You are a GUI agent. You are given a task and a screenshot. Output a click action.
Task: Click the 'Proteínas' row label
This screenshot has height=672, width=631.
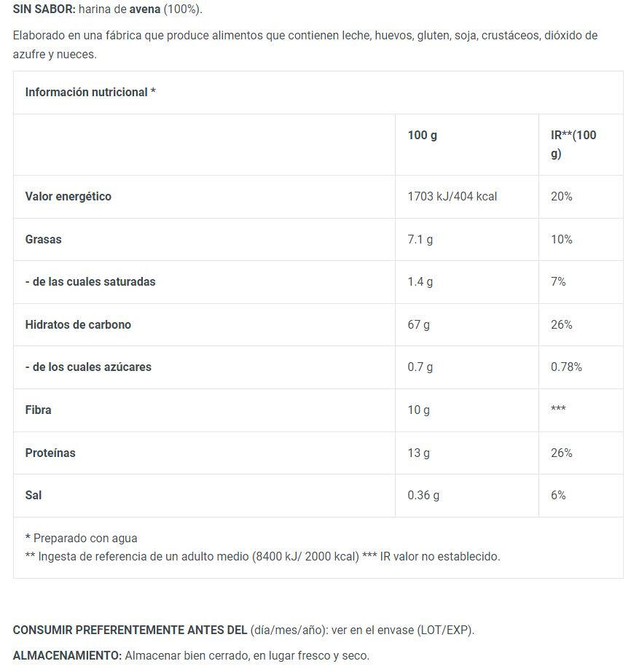50,453
